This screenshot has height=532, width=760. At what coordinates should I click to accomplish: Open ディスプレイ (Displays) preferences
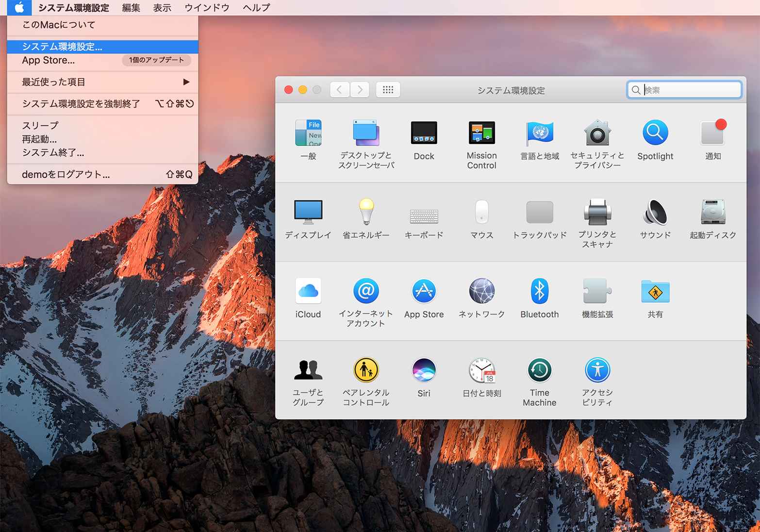click(x=308, y=212)
